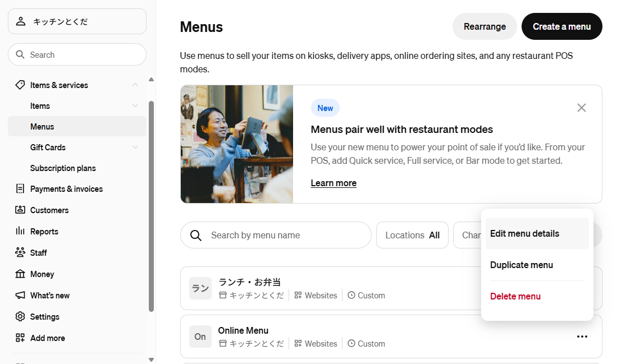Screen dimensions: 626x364
Task: Click the ラン badge on ランチ・お弁当 menu
Action: coord(200,288)
